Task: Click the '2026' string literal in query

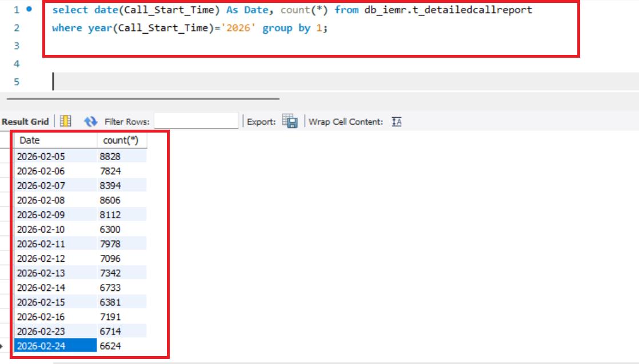Action: (237, 28)
